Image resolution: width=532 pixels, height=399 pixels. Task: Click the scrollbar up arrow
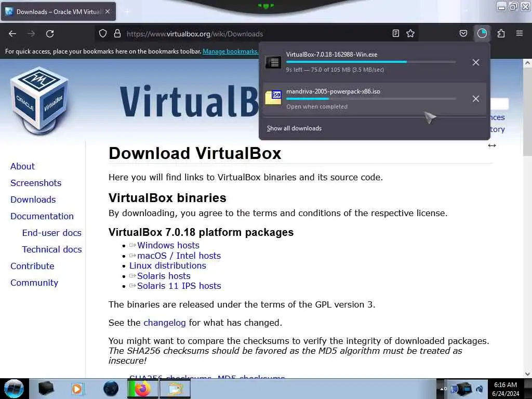[527, 63]
